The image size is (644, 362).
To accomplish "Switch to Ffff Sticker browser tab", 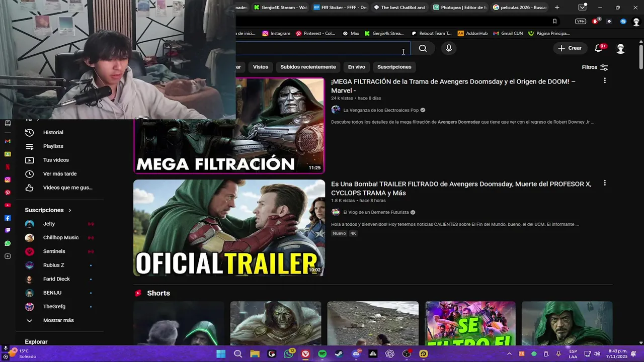I will tap(340, 8).
